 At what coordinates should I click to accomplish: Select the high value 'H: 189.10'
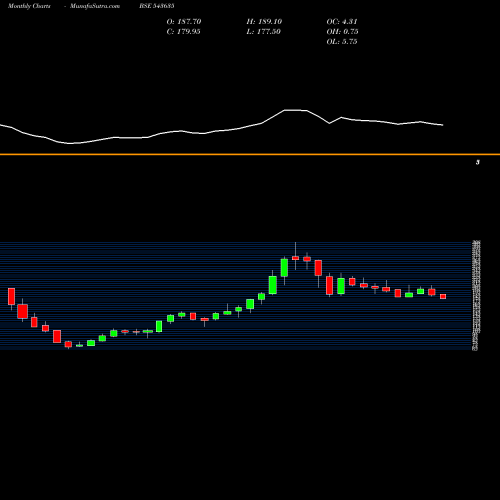[264, 22]
